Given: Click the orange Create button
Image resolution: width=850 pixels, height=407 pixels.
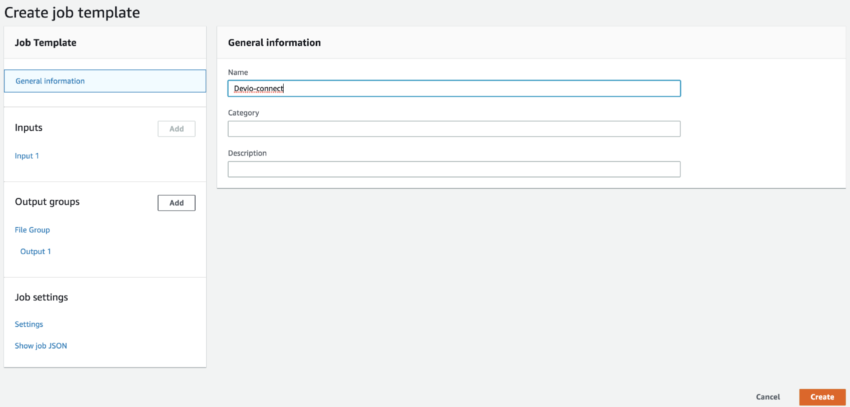Looking at the screenshot, I should click(822, 397).
